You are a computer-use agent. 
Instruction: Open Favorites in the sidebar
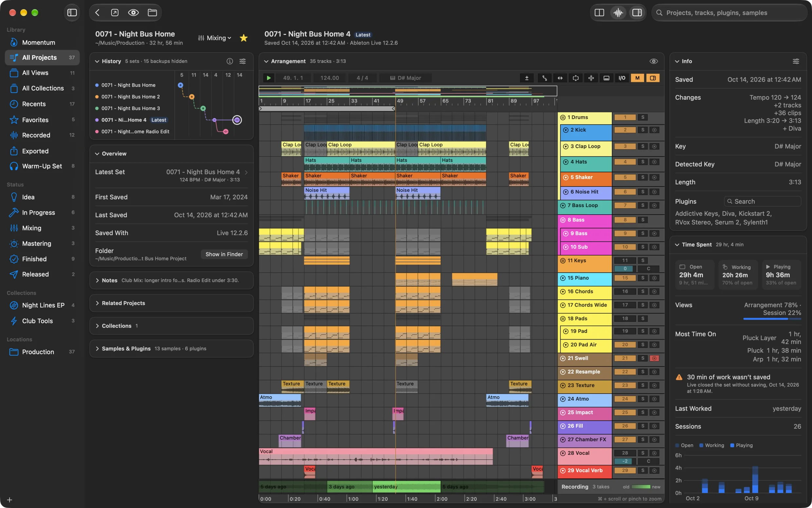pyautogui.click(x=42, y=120)
